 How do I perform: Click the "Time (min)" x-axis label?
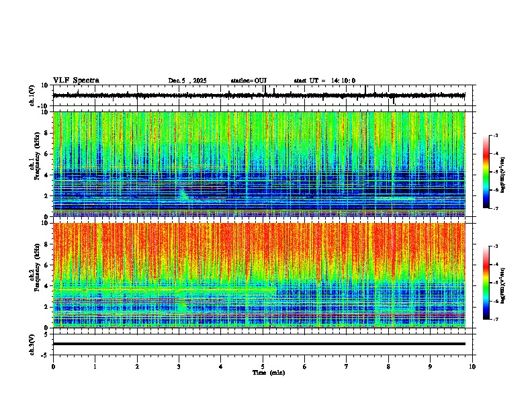pos(269,373)
